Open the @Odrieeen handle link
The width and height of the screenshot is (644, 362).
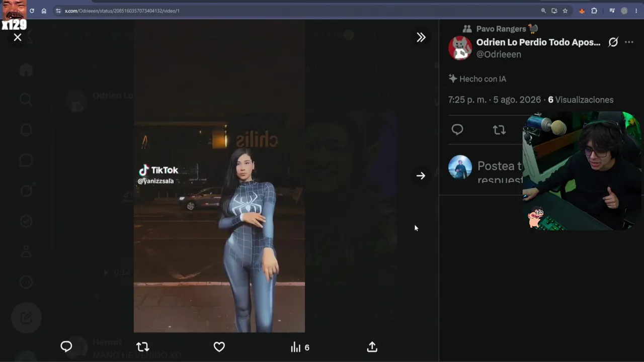click(499, 54)
